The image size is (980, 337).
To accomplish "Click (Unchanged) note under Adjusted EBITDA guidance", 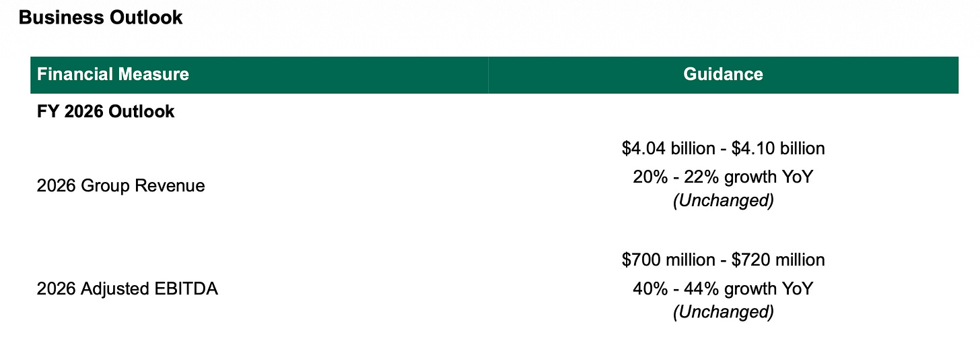I will [x=724, y=312].
